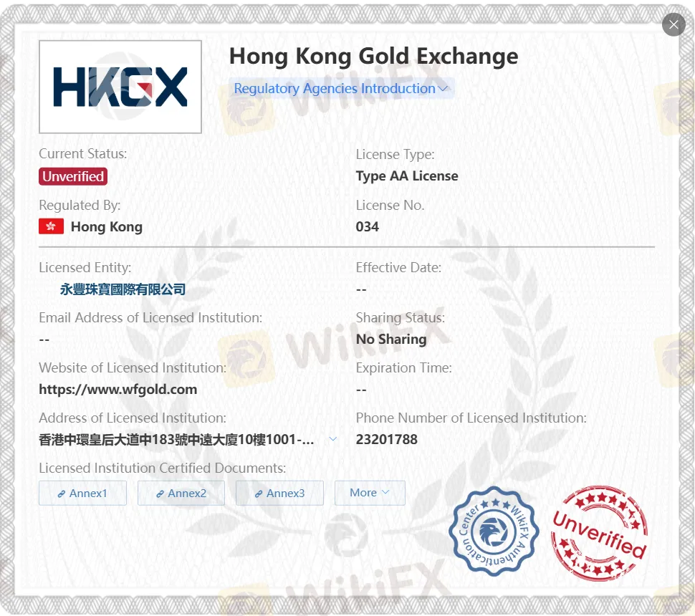Open the Annex2 certified document
This screenshot has height=616, width=695.
(181, 493)
